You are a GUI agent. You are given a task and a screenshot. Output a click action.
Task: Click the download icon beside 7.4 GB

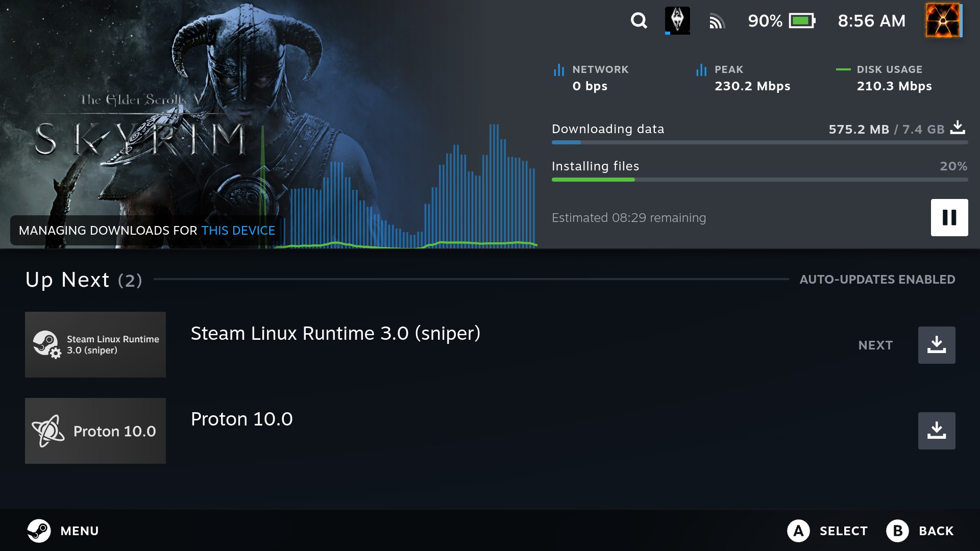click(x=958, y=128)
